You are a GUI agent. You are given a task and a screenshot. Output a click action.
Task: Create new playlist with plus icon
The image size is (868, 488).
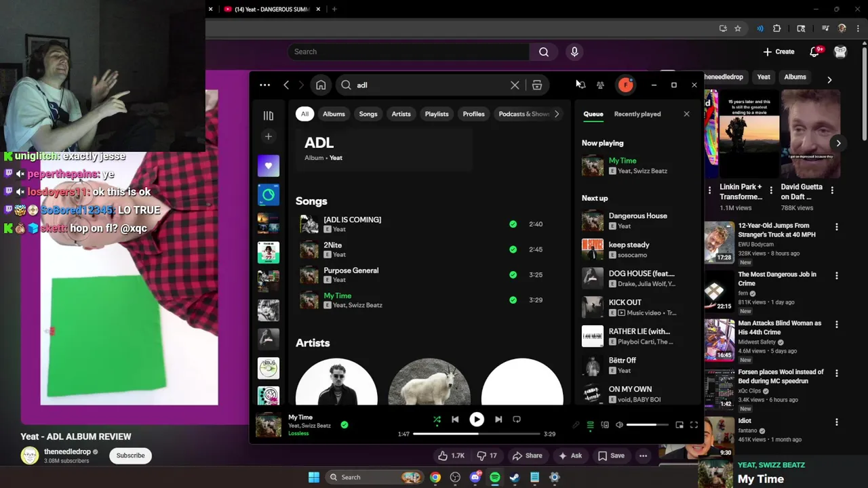(x=269, y=137)
